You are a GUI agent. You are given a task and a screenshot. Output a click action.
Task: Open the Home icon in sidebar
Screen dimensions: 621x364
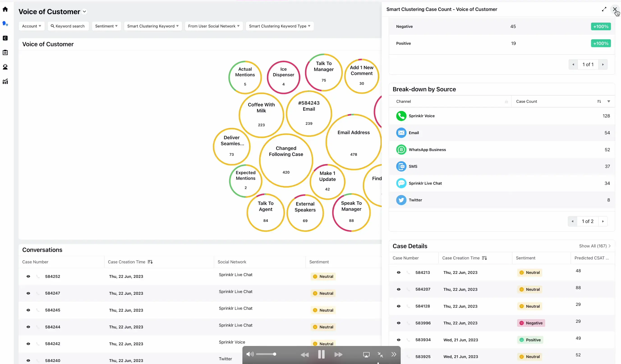[5, 9]
